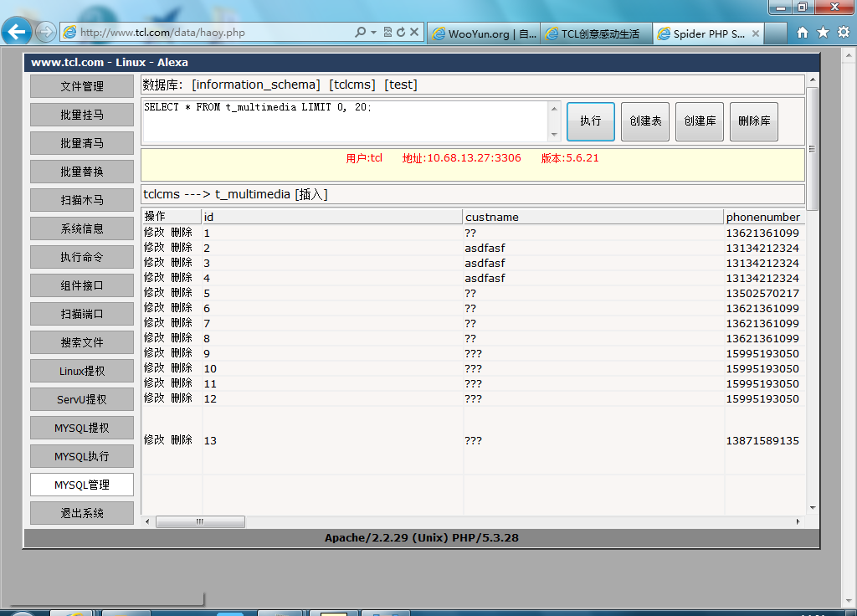
Task: Open 执行命令 sidebar item
Action: (82, 257)
